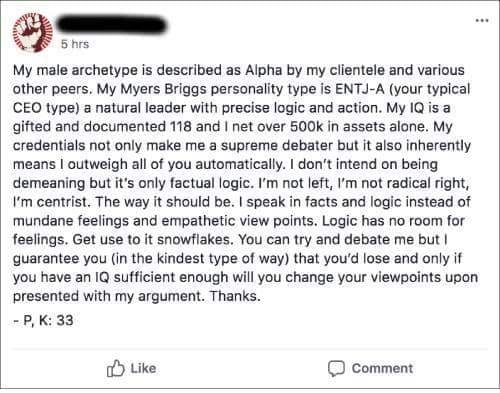Screen dimensions: 500x393
Task: Open the post options three-dot menu
Action: click(x=482, y=21)
